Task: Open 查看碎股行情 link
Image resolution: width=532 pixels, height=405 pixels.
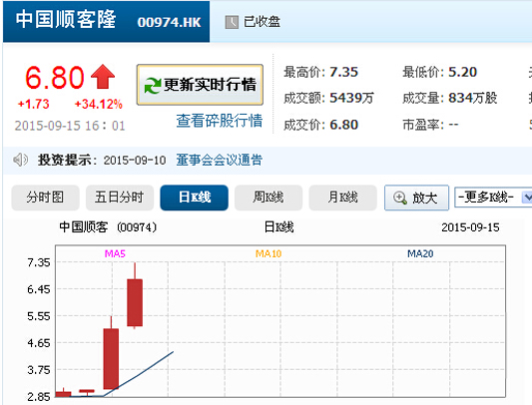Action: pyautogui.click(x=220, y=121)
